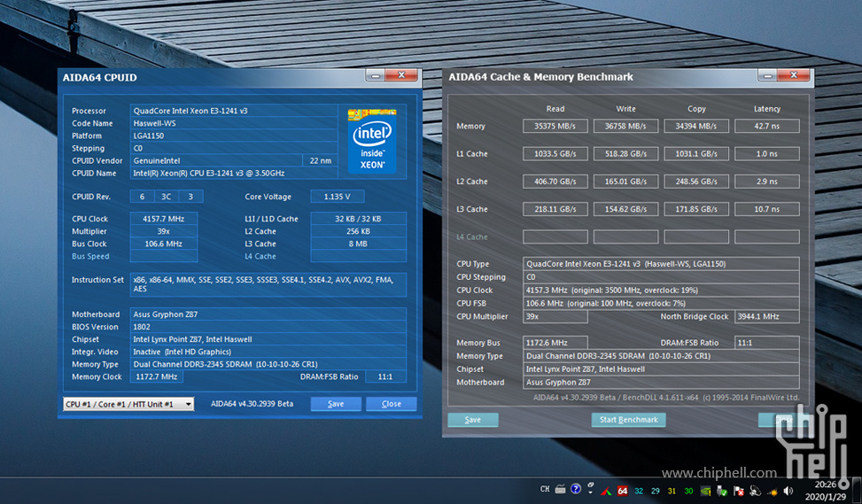
Task: Click the CPUID Motherboard value Asus Gryphon Z87
Action: 268,314
